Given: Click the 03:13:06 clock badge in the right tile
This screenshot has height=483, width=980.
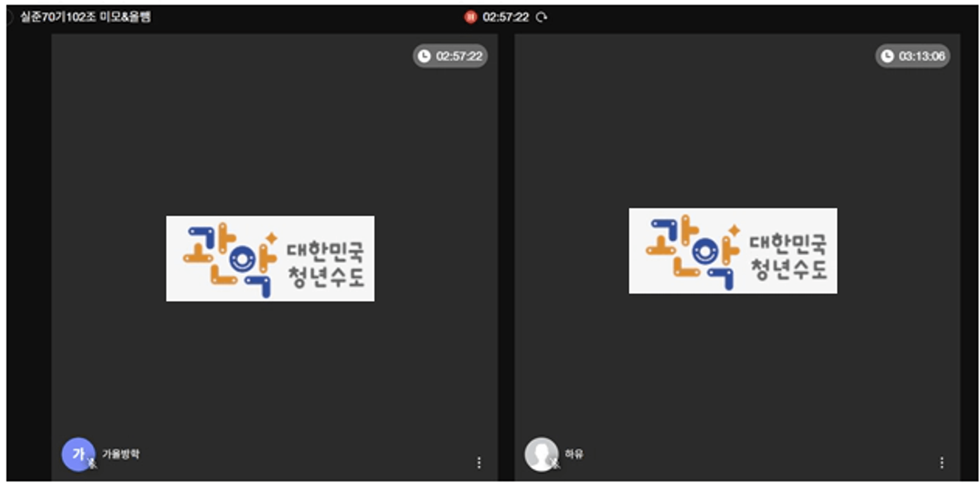Looking at the screenshot, I should (913, 56).
